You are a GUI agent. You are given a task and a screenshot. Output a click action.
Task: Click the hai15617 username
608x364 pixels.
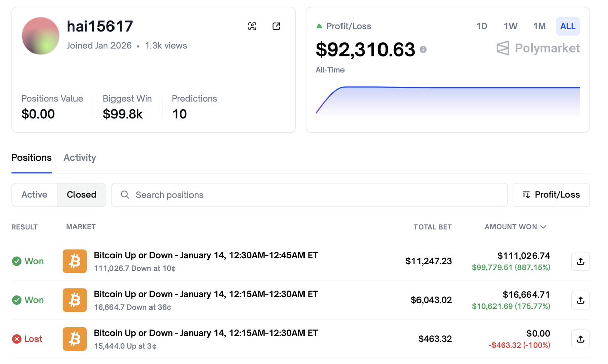coord(100,26)
